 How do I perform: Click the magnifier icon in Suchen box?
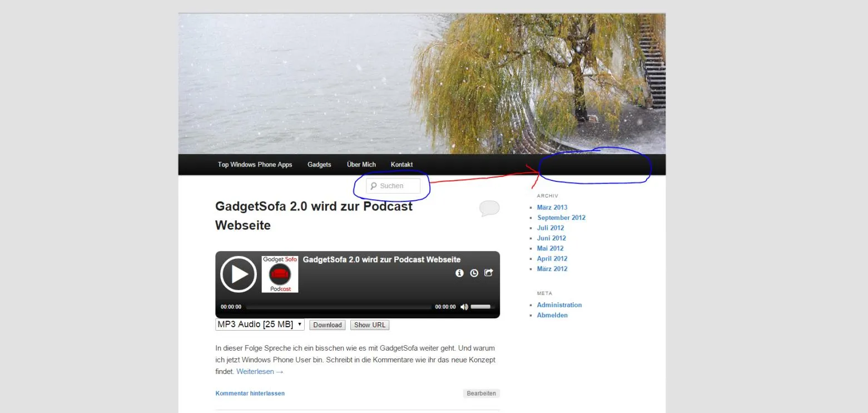tap(374, 186)
